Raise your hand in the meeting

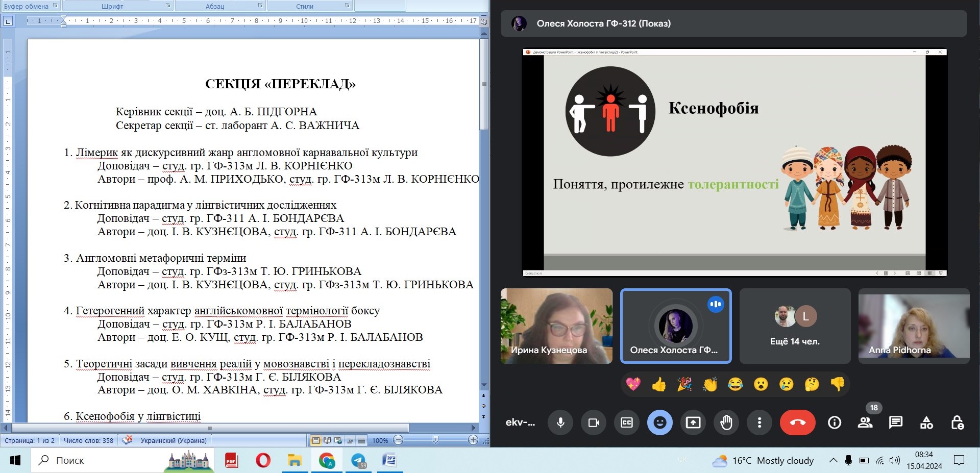tap(726, 422)
